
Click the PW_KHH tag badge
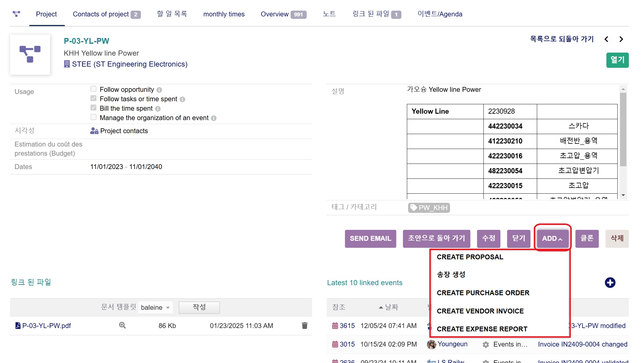(429, 208)
